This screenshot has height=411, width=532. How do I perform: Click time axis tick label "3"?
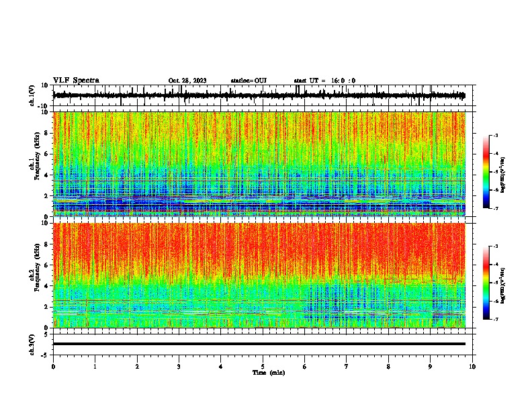pos(179,367)
